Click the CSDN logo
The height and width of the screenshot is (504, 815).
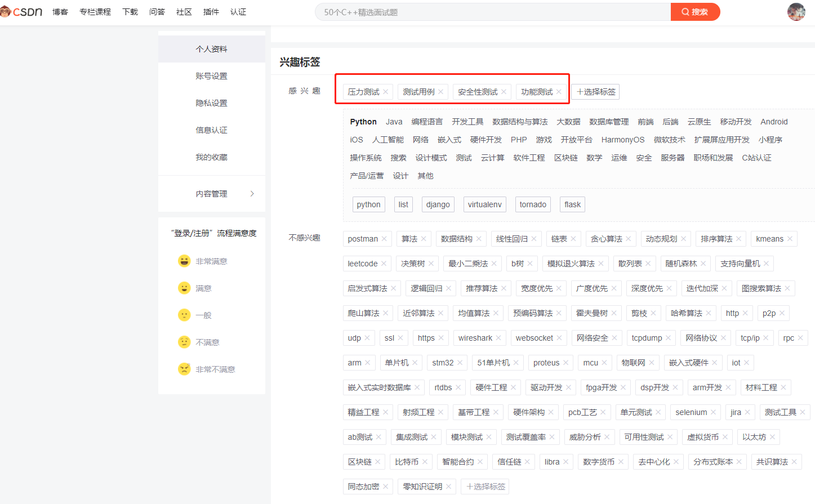coord(21,12)
